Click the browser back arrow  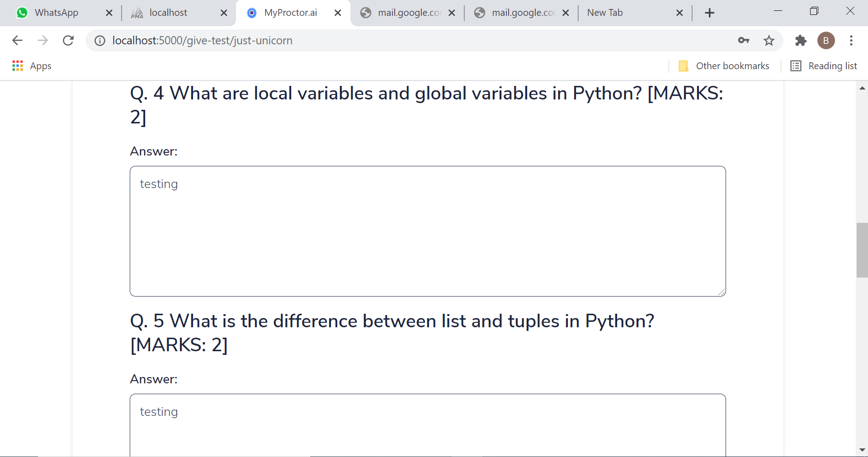point(17,41)
